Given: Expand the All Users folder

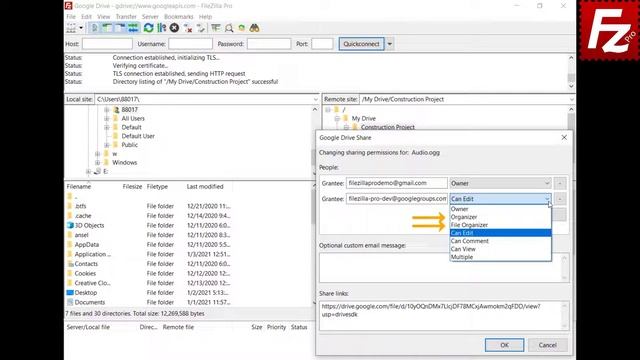Looking at the screenshot, I should pos(107,118).
